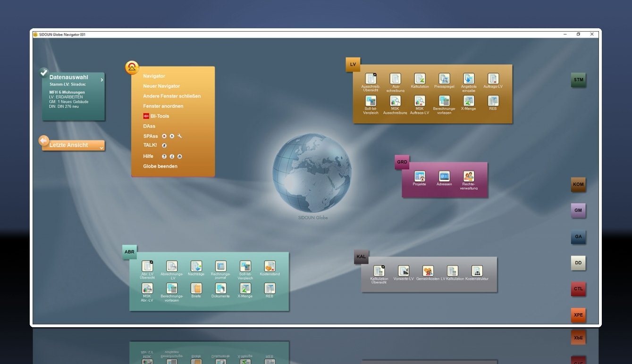This screenshot has height=364, width=632.
Task: Open the Projekte icon in GRD
Action: [x=420, y=176]
